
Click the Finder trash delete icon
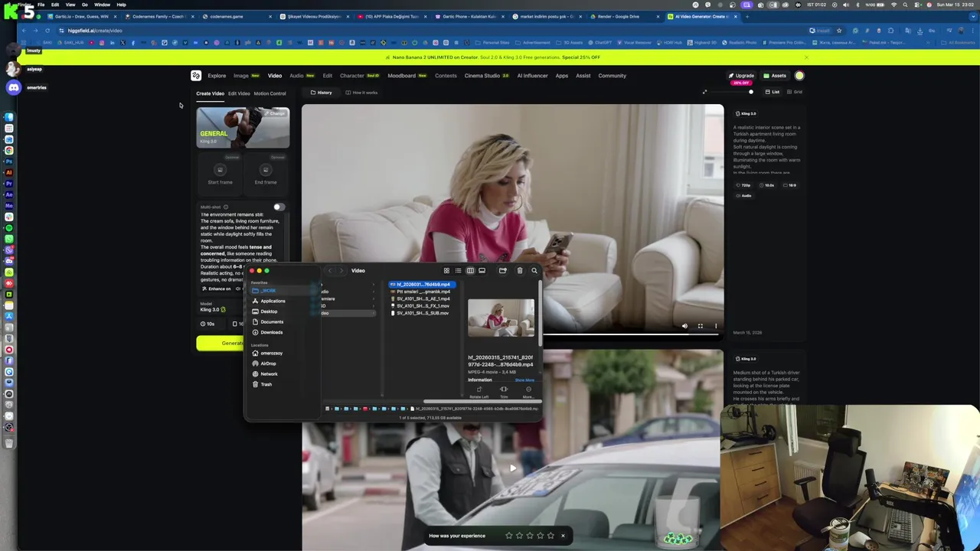click(519, 271)
